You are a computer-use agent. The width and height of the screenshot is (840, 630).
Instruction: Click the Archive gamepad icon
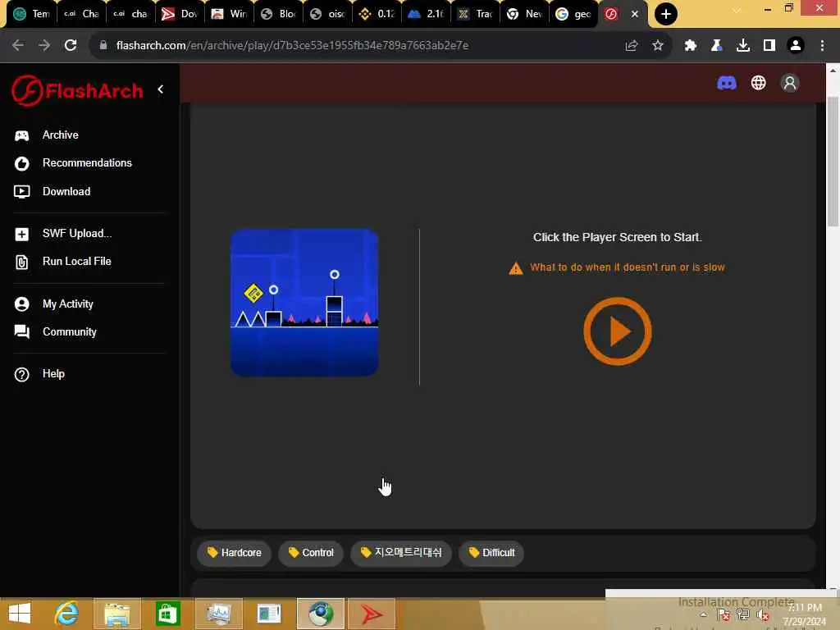tap(22, 135)
